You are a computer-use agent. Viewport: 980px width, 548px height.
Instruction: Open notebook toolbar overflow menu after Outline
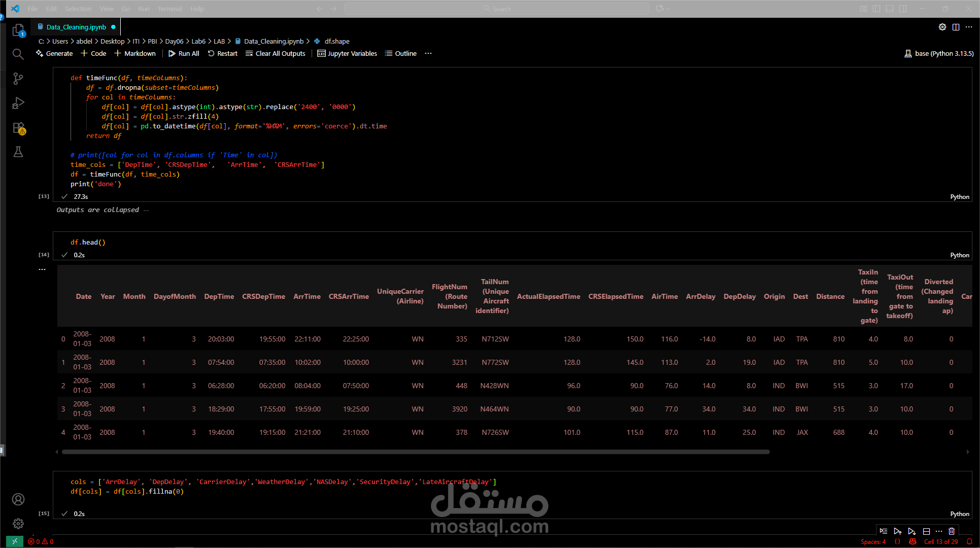pyautogui.click(x=428, y=53)
